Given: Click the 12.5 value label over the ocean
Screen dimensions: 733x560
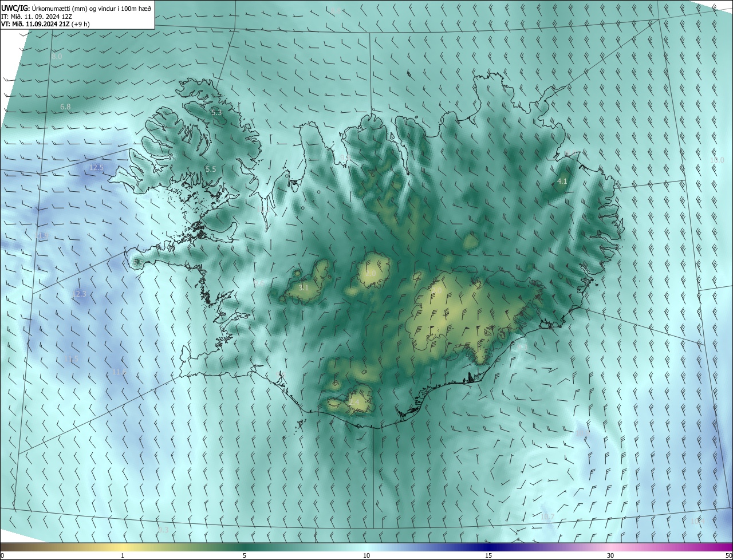Looking at the screenshot, I should (x=96, y=168).
